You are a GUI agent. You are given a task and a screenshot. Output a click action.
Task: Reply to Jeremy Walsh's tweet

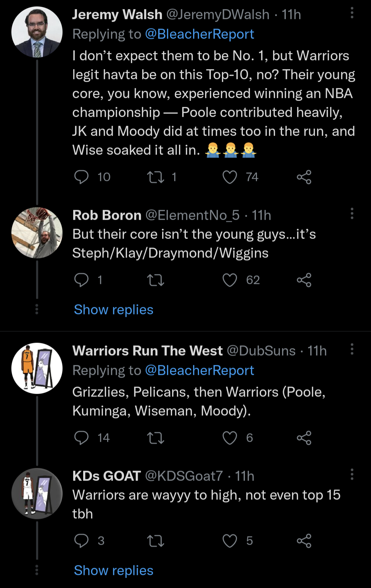click(x=82, y=177)
